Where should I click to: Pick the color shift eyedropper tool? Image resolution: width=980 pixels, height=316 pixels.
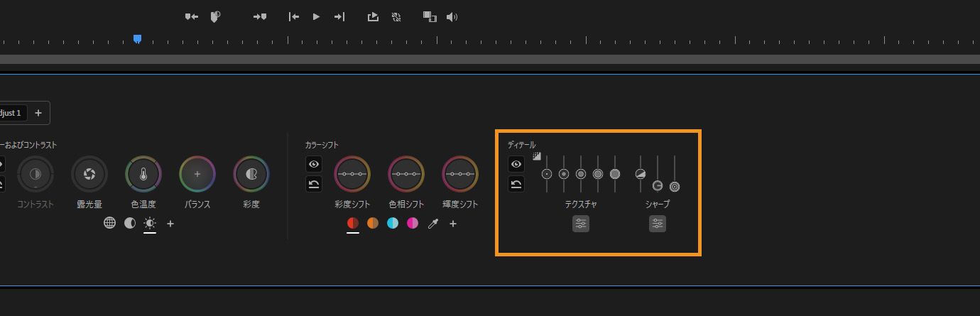click(x=432, y=223)
